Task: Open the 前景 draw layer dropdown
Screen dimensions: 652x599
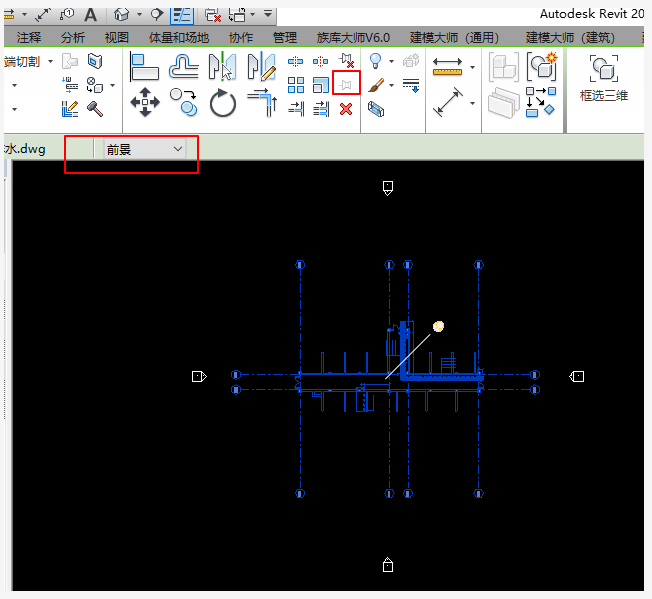Action: [144, 149]
